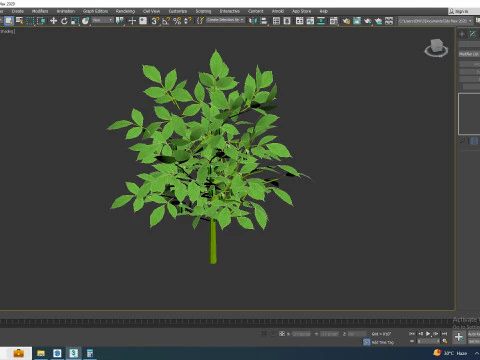Open the Rendering menu
This screenshot has width=480, height=360.
[125, 11]
